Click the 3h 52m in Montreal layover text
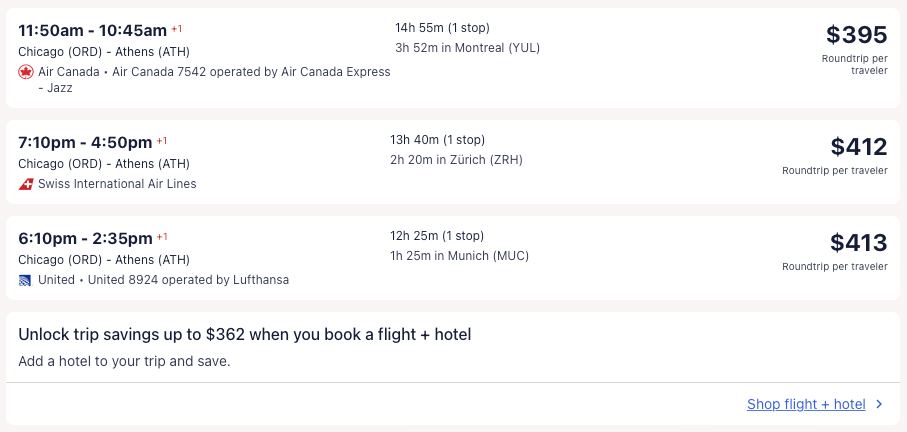This screenshot has height=432, width=907. 467,48
